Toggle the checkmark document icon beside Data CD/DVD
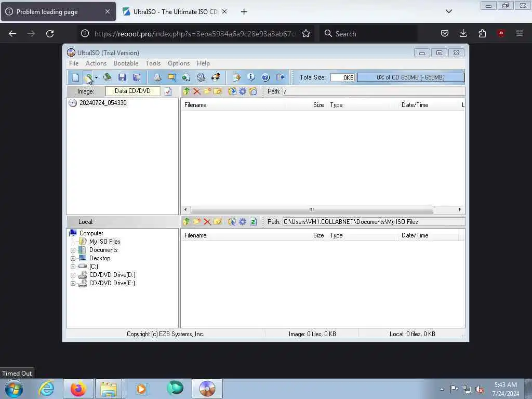Screen dimensions: 532x399 [168, 91]
